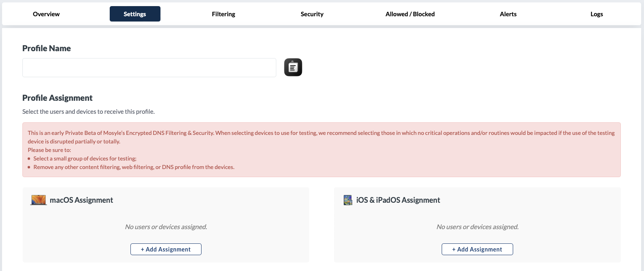This screenshot has width=644, height=271.
Task: Click the MacBook icon next to macOS Assignment
Action: pyautogui.click(x=39, y=200)
